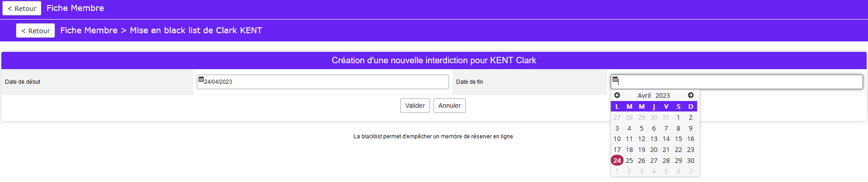Image resolution: width=868 pixels, height=182 pixels.
Task: Click the S (samedi) column header
Action: pos(678,106)
